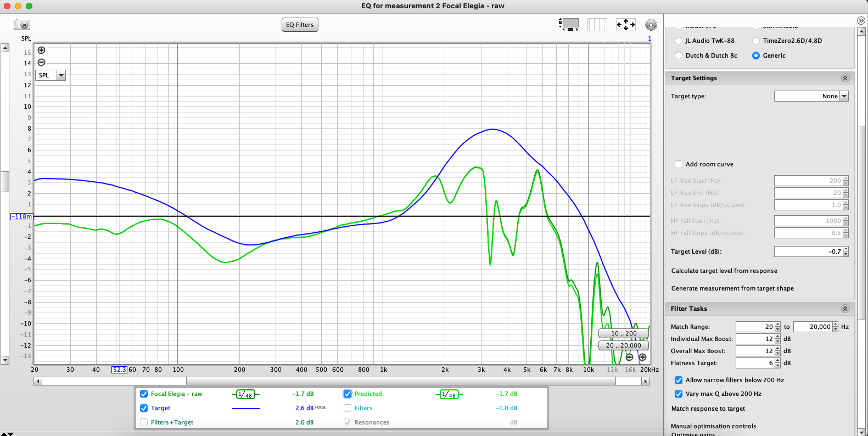Click the 52.3 Hz cursor frequency readout
This screenshot has height=436, width=868.
pos(119,370)
